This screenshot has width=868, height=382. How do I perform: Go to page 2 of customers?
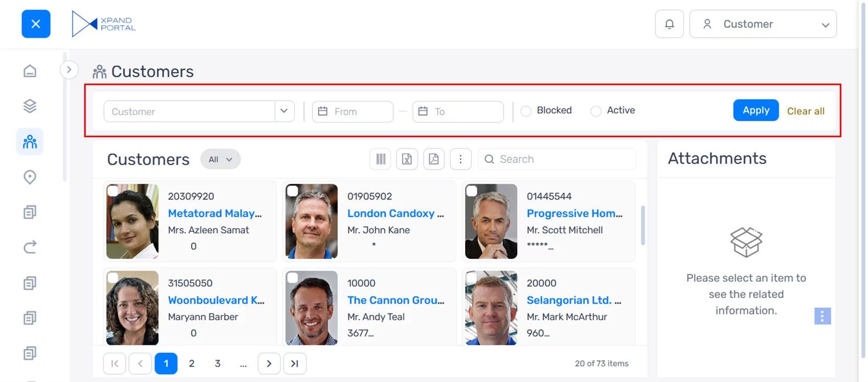point(192,363)
